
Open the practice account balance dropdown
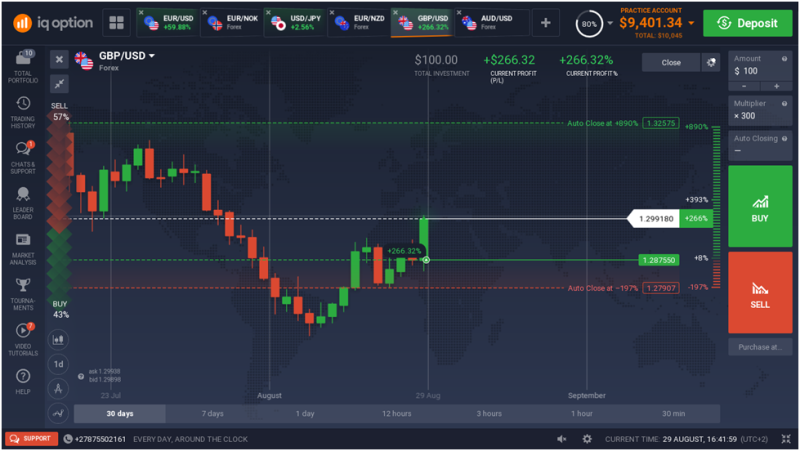pyautogui.click(x=691, y=23)
